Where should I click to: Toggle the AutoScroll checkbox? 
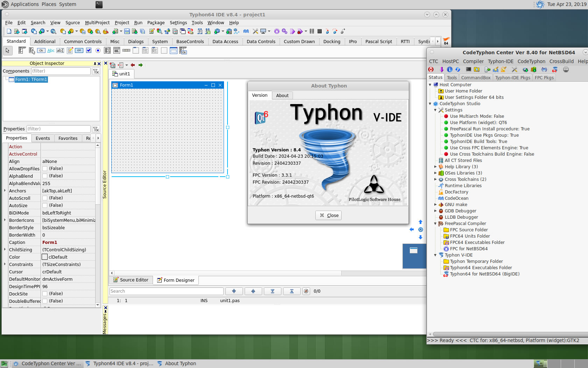[45, 198]
